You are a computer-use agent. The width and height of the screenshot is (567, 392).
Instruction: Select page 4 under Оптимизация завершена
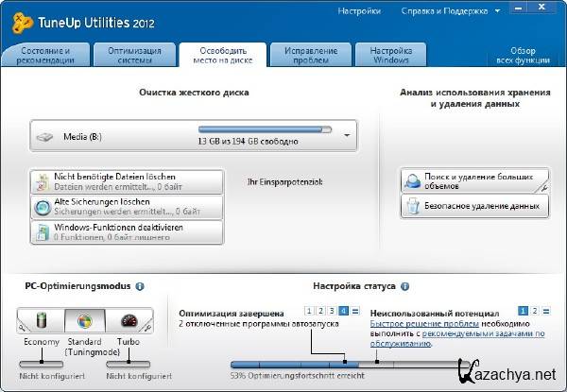pyautogui.click(x=343, y=311)
